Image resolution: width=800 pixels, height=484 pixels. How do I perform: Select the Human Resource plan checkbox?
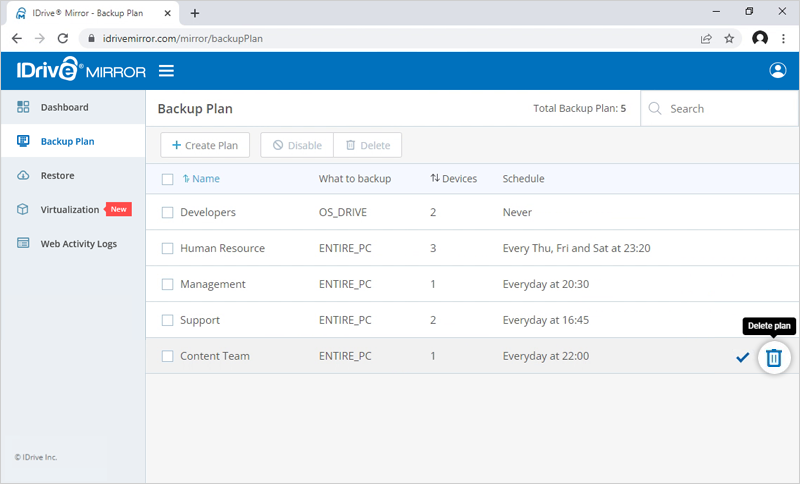click(x=168, y=249)
